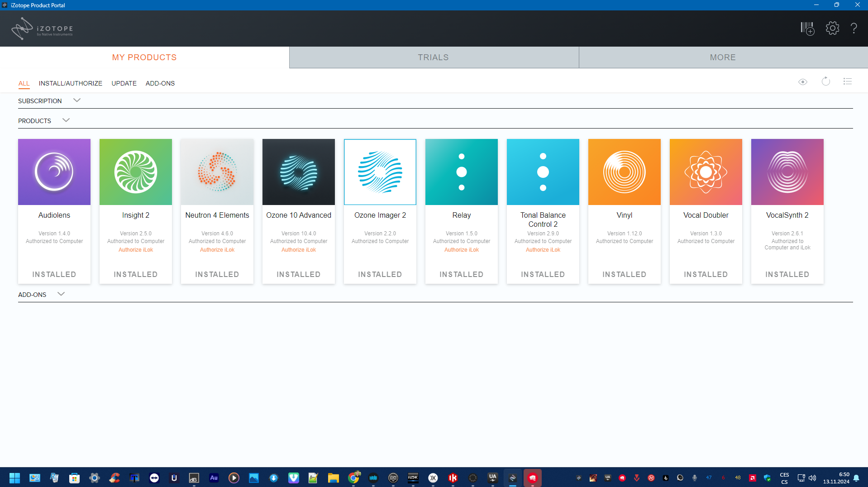This screenshot has height=487, width=868.
Task: Click INSTALLED on the Vocal Doubler card
Action: 706,274
